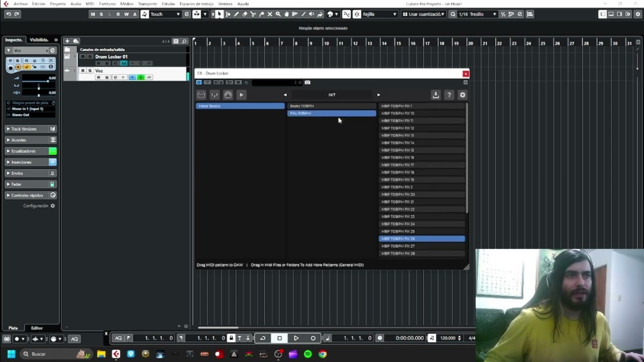This screenshot has height=362, width=644.
Task: Open Drum Locker help question mark
Action: pyautogui.click(x=449, y=95)
